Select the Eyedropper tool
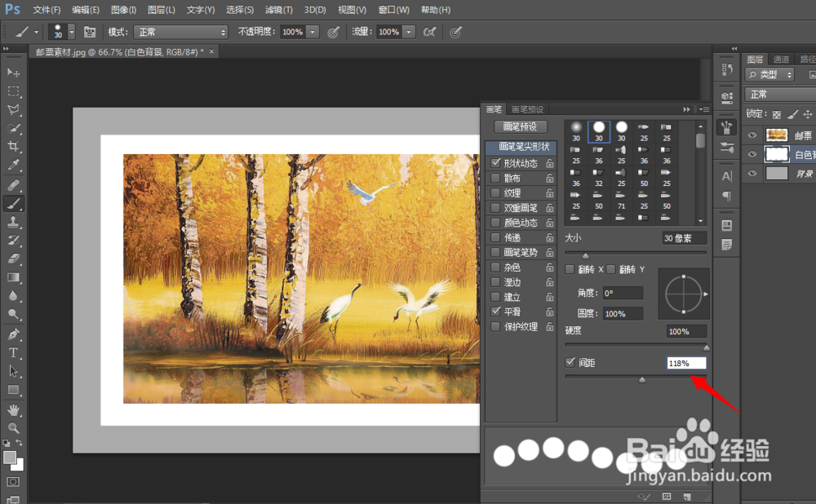The width and height of the screenshot is (816, 504). point(14,166)
